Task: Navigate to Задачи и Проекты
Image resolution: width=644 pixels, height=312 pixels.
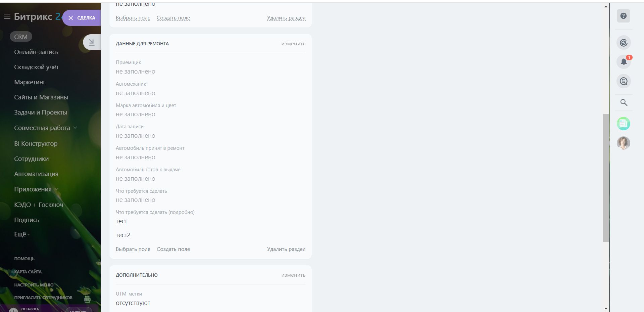Action: point(41,113)
